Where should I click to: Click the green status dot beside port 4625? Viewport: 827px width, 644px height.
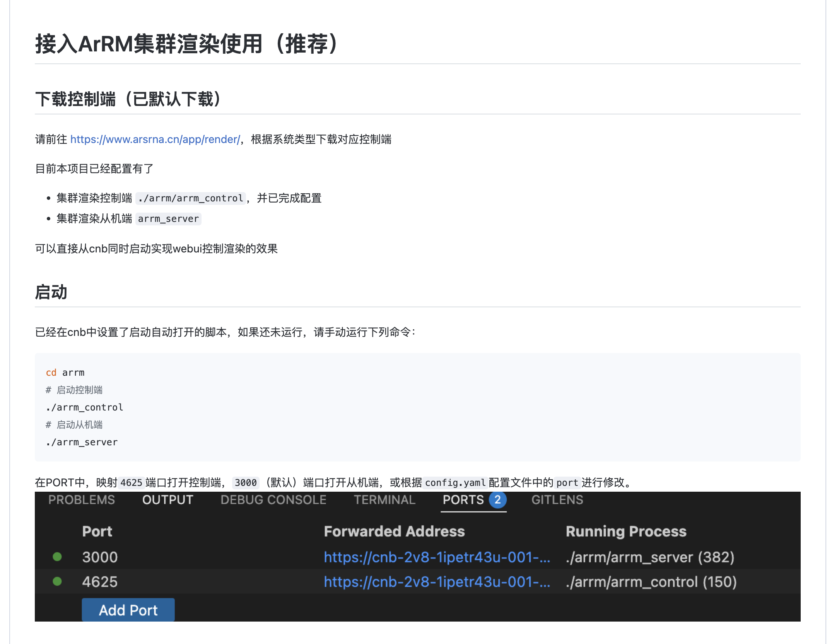click(57, 582)
